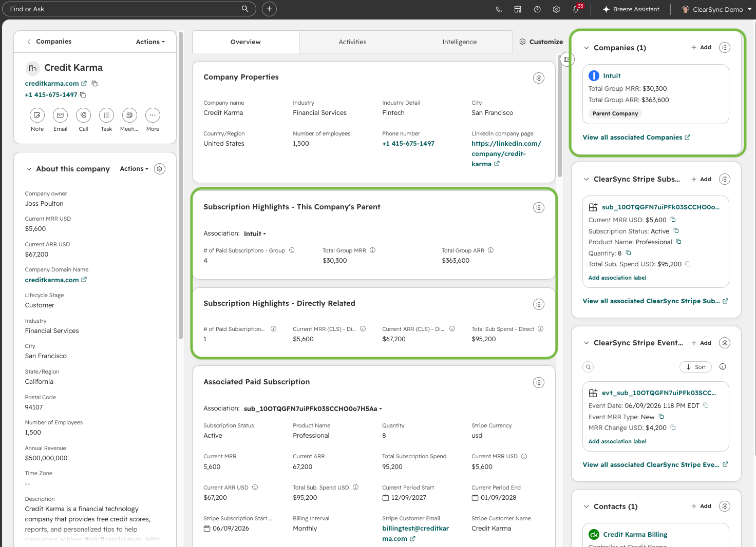The height and width of the screenshot is (547, 756).
Task: Open notifications bell with 33 badge
Action: 577,9
